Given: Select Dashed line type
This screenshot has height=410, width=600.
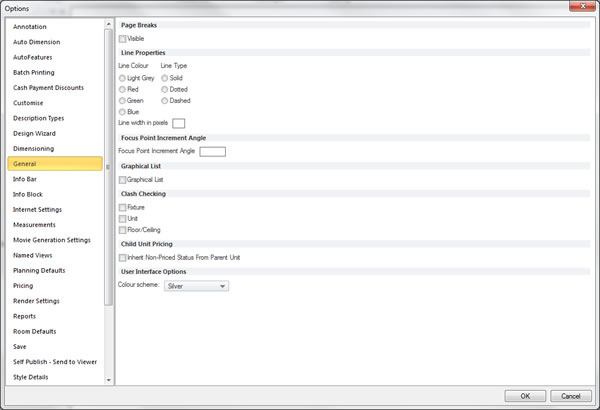Looking at the screenshot, I should pos(165,101).
